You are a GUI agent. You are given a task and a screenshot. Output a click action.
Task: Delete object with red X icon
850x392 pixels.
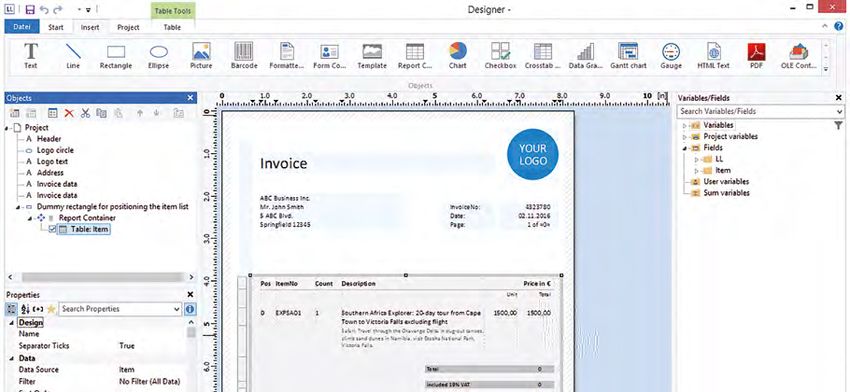69,113
